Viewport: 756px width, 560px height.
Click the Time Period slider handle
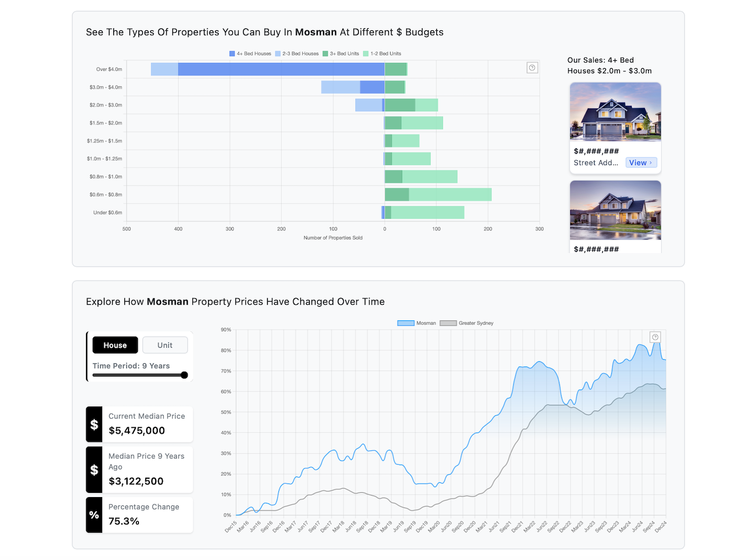(x=185, y=375)
